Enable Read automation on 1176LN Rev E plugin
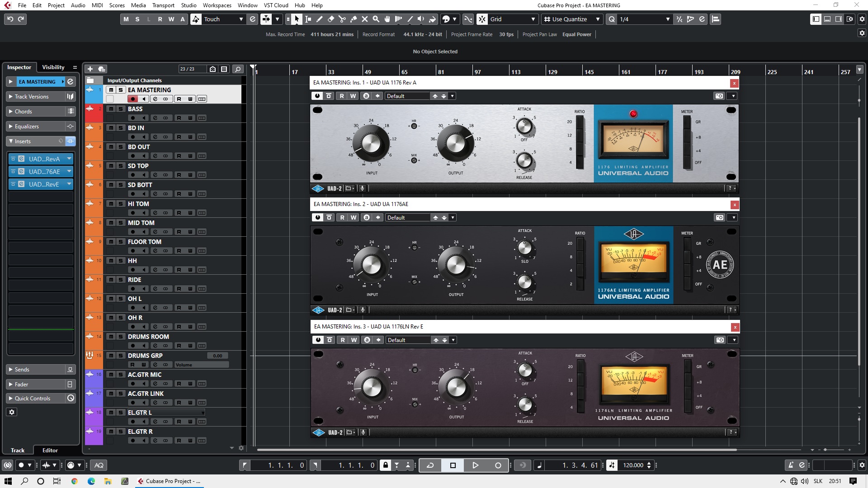Screen dimensions: 868x488 point(343,340)
